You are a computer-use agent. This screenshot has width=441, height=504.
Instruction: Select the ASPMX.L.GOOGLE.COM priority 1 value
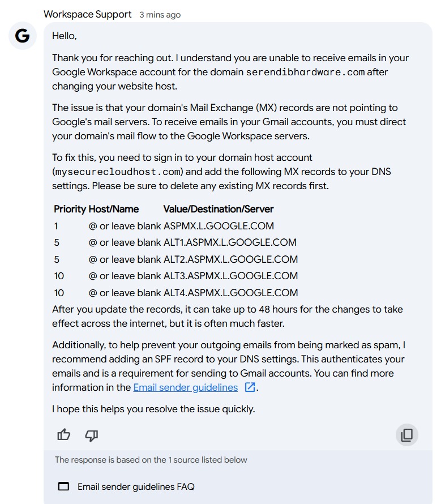(x=219, y=226)
